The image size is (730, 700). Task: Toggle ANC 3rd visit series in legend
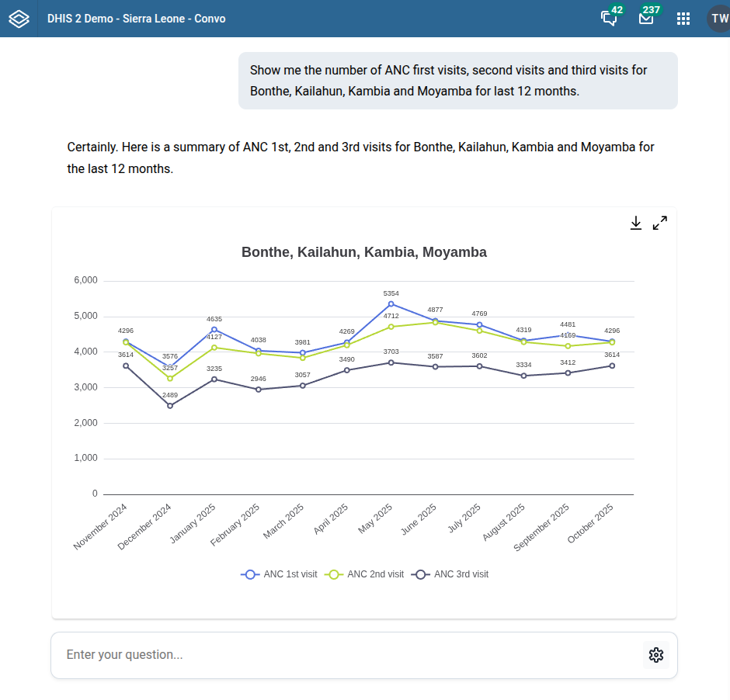point(450,574)
